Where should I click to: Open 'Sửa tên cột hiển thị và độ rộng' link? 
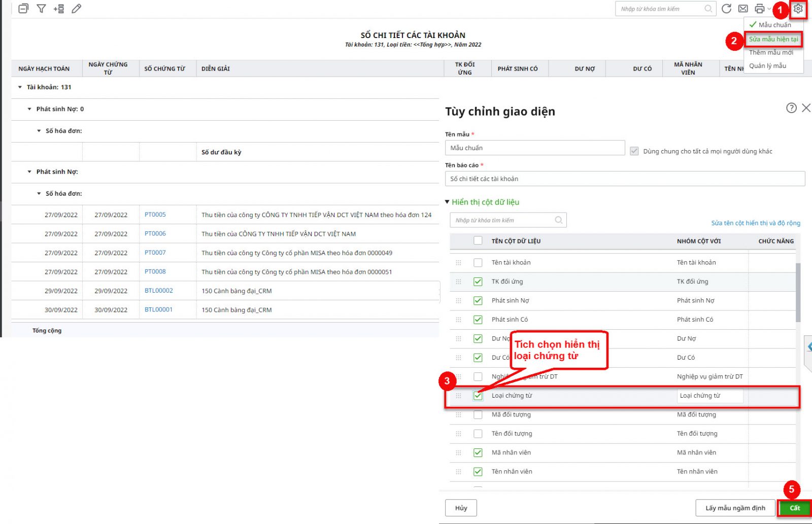tap(755, 223)
